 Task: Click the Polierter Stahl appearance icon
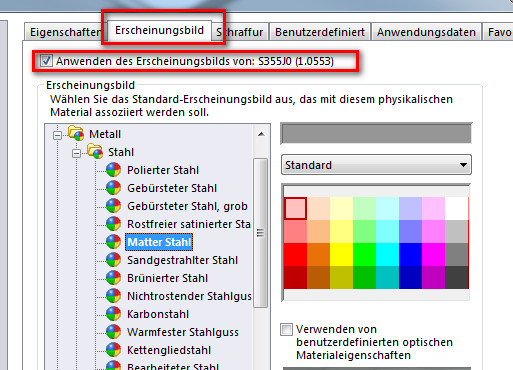[113, 170]
